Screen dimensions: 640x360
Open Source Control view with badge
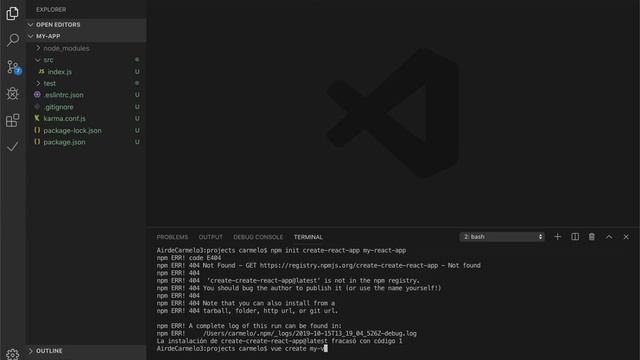tap(13, 67)
